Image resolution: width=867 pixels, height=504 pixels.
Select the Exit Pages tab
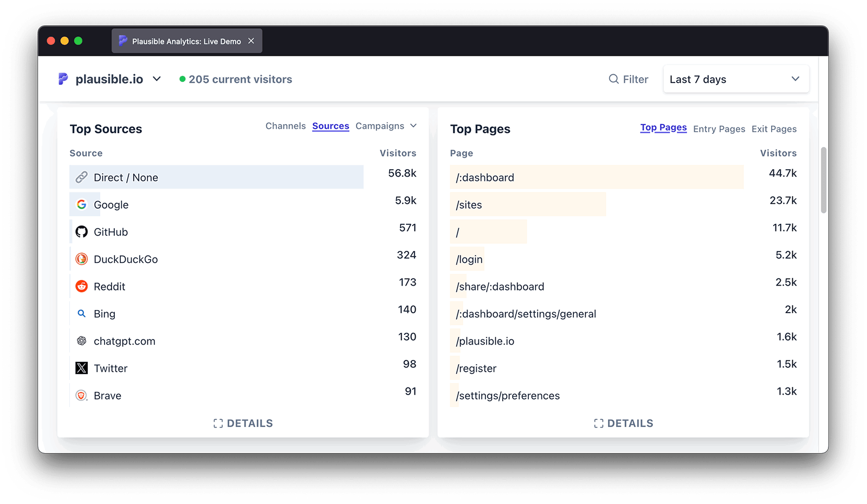tap(774, 129)
